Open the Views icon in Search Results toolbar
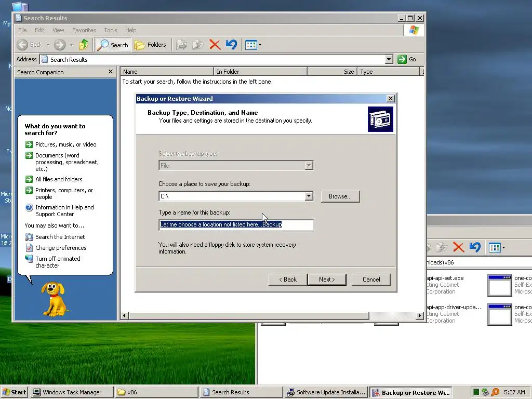 (251, 45)
